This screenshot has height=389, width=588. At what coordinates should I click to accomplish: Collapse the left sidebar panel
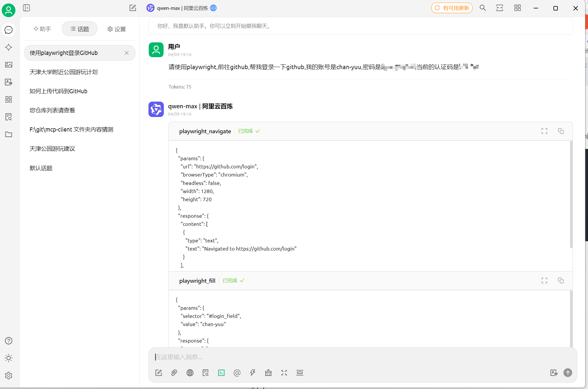26,8
